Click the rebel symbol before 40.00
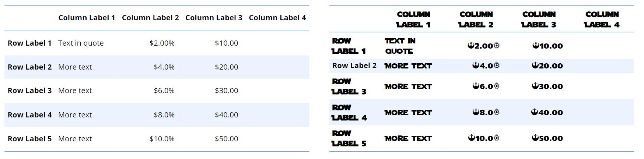Viewport: 644px width, 159px height. (535, 112)
